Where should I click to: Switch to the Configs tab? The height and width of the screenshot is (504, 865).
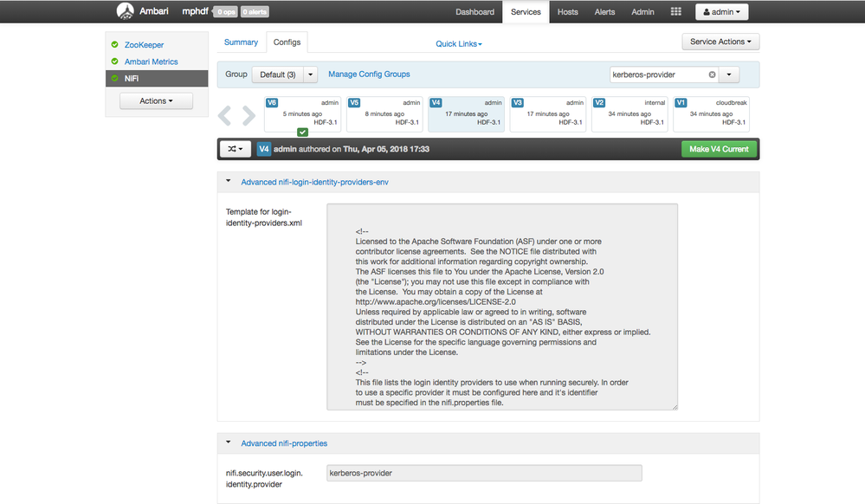[x=287, y=42]
